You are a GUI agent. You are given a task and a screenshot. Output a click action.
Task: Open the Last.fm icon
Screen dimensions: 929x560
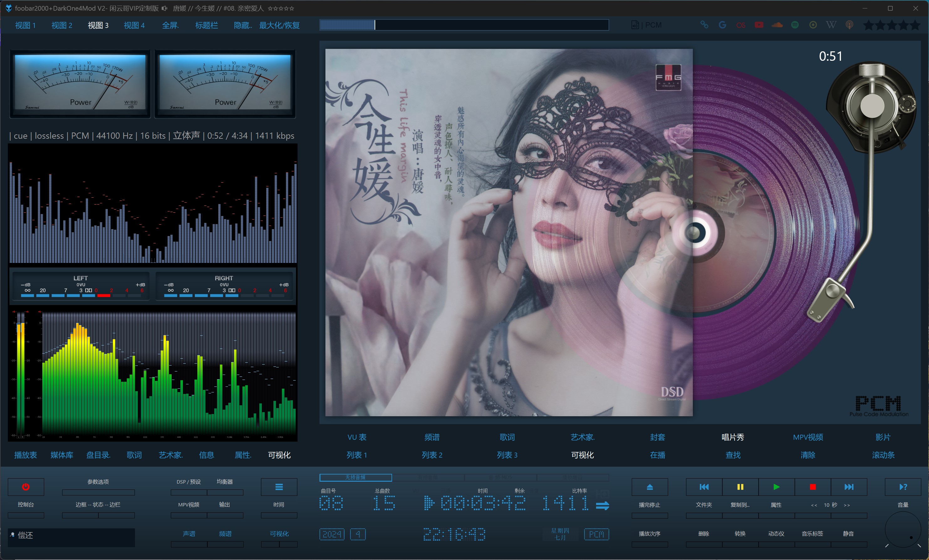(x=741, y=25)
